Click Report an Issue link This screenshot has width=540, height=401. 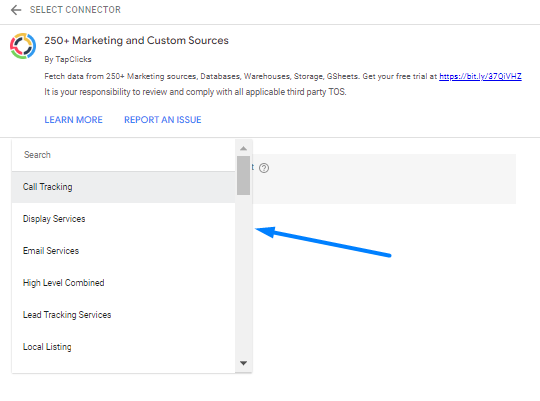tap(163, 120)
